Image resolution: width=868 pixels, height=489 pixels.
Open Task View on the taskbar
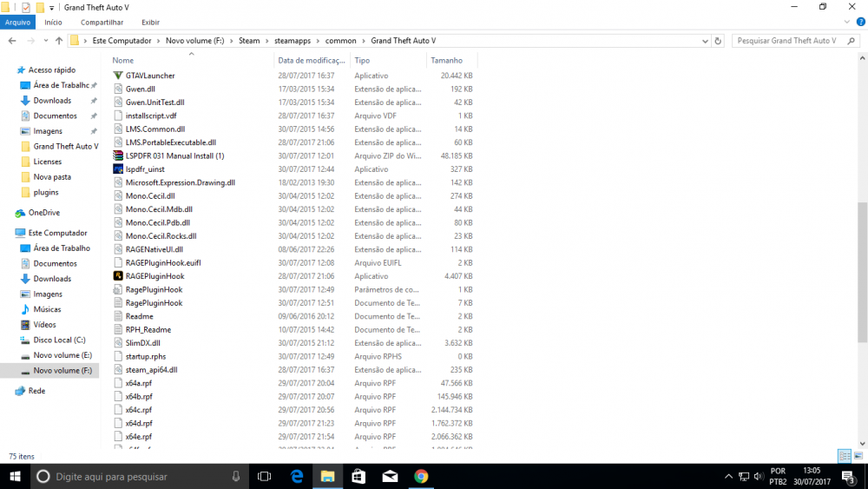tap(264, 476)
